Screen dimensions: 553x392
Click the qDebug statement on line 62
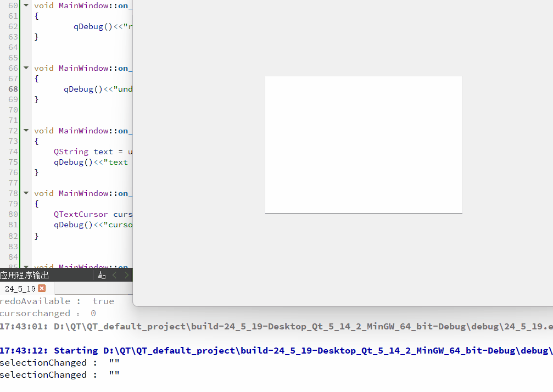pos(103,26)
